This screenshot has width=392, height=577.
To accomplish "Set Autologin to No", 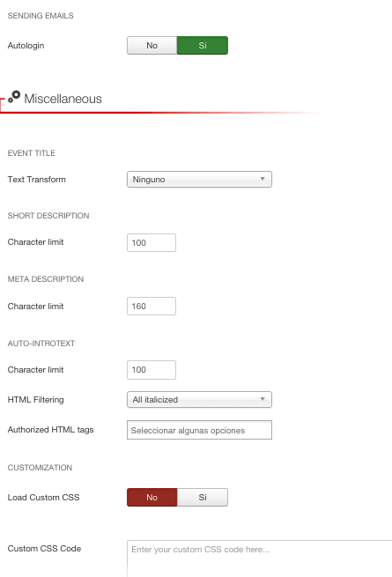I will click(x=152, y=45).
